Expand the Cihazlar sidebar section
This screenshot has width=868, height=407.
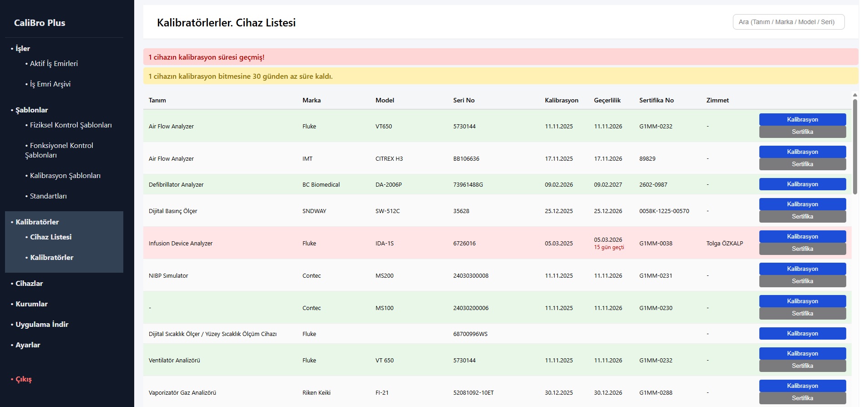tap(29, 284)
